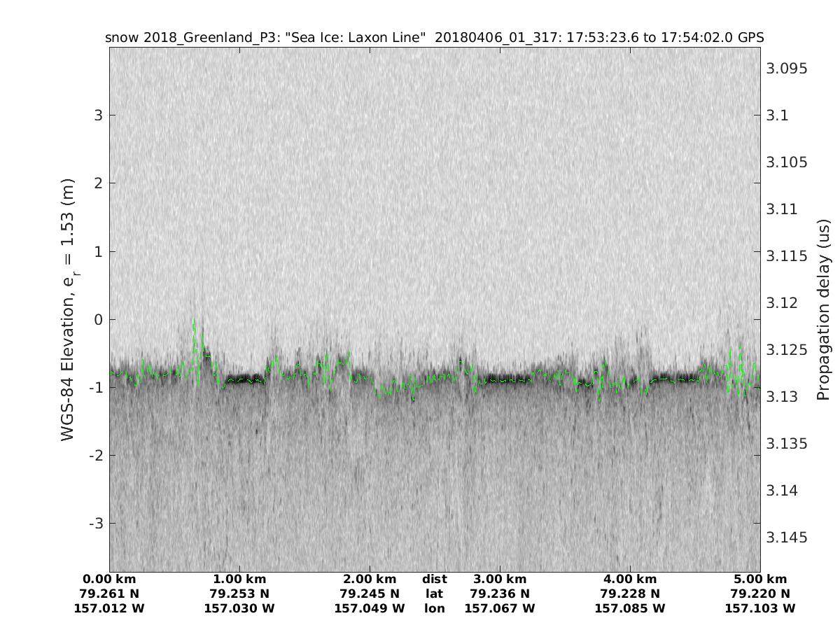Screen dimensions: 840x630
Task: Click the "dist" legend text below the axis
Action: pyautogui.click(x=434, y=579)
